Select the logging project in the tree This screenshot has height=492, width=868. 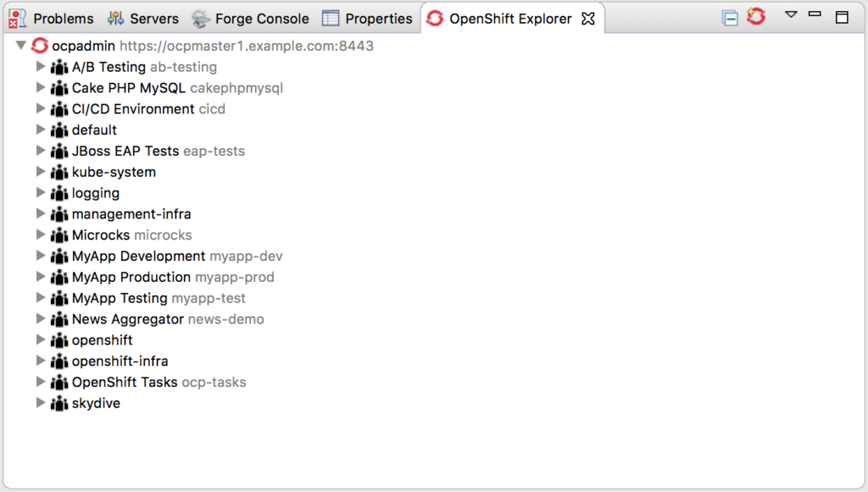click(x=96, y=193)
